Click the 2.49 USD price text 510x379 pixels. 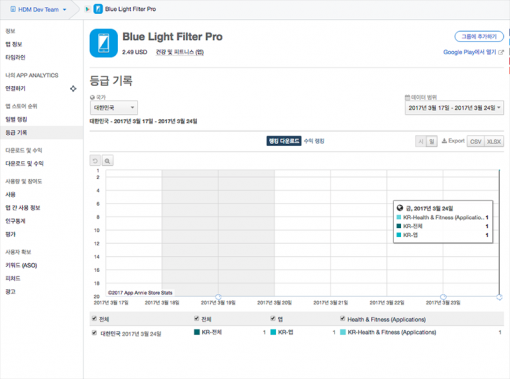click(x=134, y=52)
